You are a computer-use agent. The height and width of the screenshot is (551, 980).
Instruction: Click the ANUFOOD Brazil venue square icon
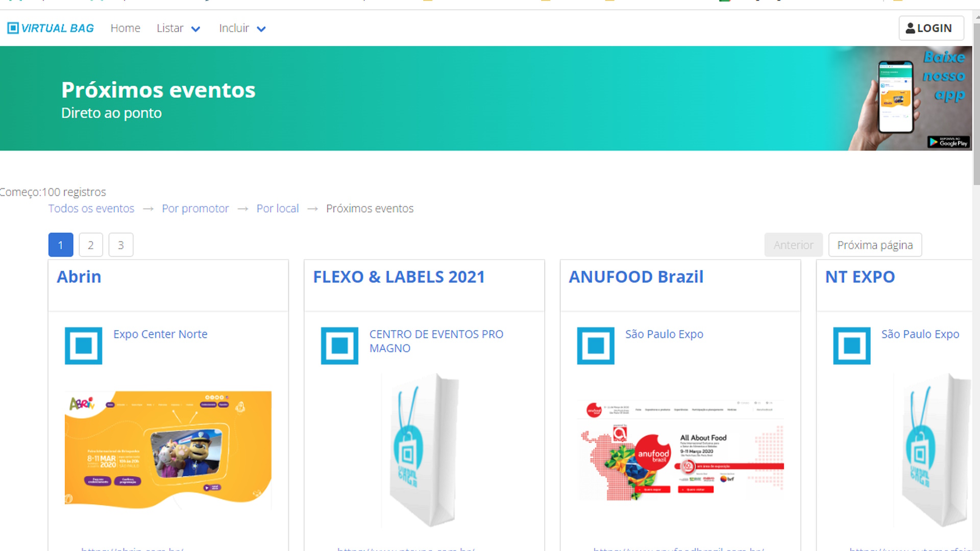(596, 346)
